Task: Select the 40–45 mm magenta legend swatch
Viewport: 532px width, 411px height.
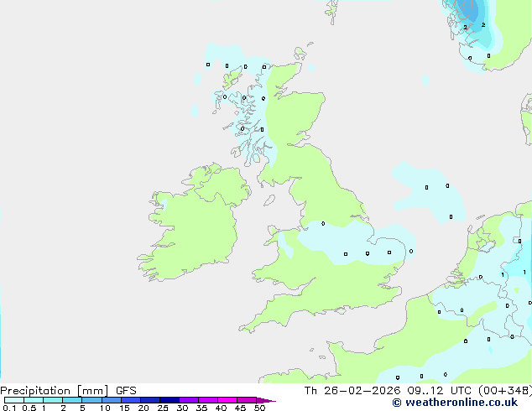Action: pos(227,400)
